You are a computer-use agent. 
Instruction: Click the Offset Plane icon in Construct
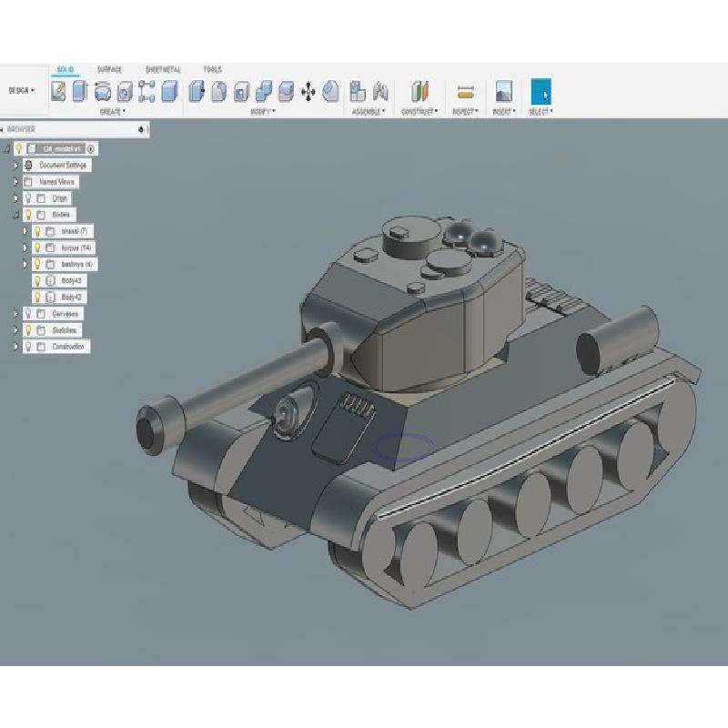pos(420,91)
